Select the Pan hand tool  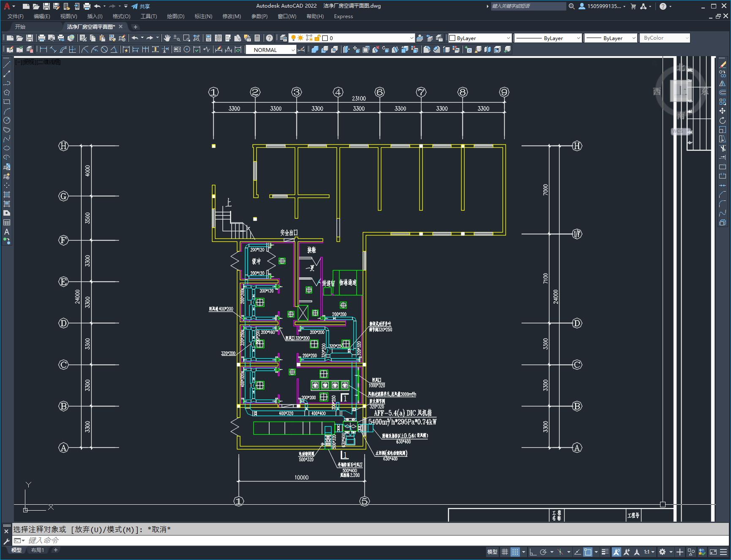tap(167, 38)
